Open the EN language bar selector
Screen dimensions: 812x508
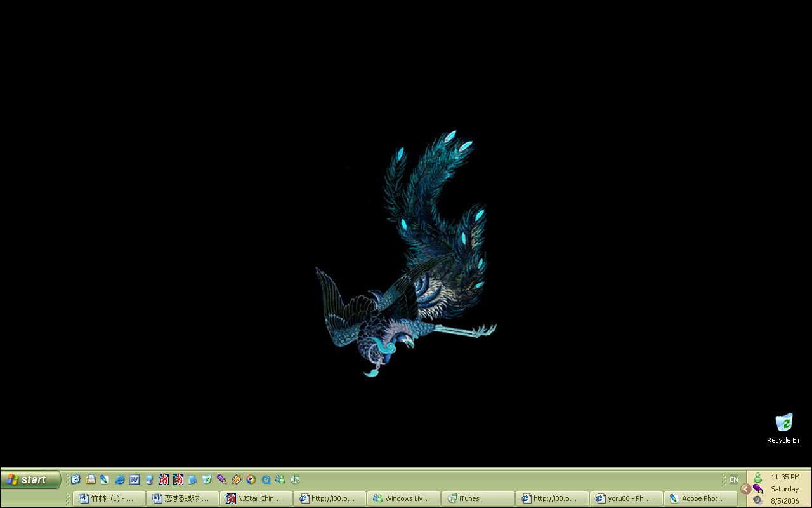pyautogui.click(x=734, y=479)
